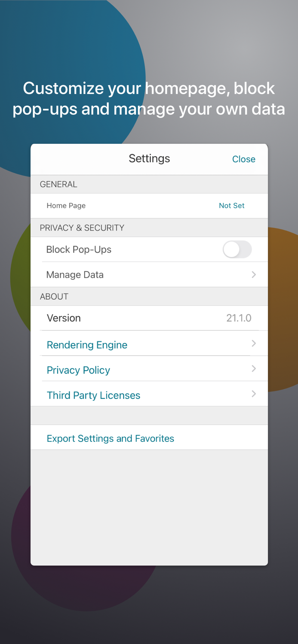
Task: Open the Third Party Licenses disclosure arrow
Action: pyautogui.click(x=254, y=394)
